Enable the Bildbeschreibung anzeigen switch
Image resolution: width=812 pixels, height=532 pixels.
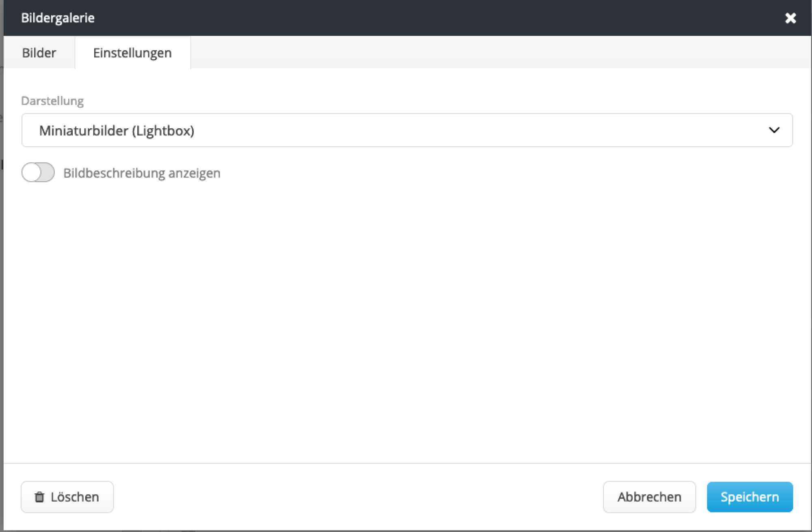[38, 173]
